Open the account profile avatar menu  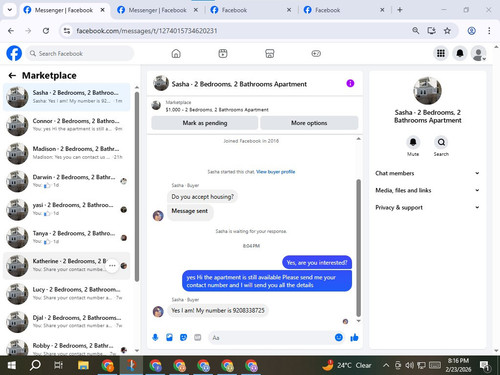click(478, 53)
